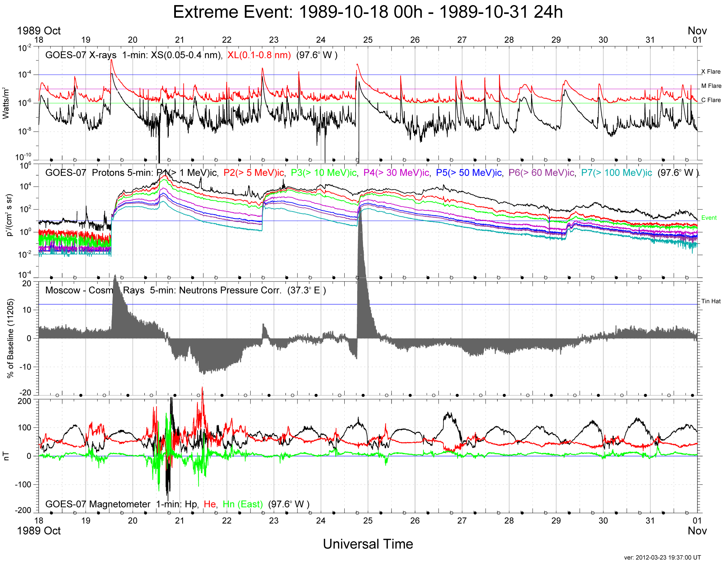Click the 'Watts/m²' y-axis label

[x=6, y=103]
